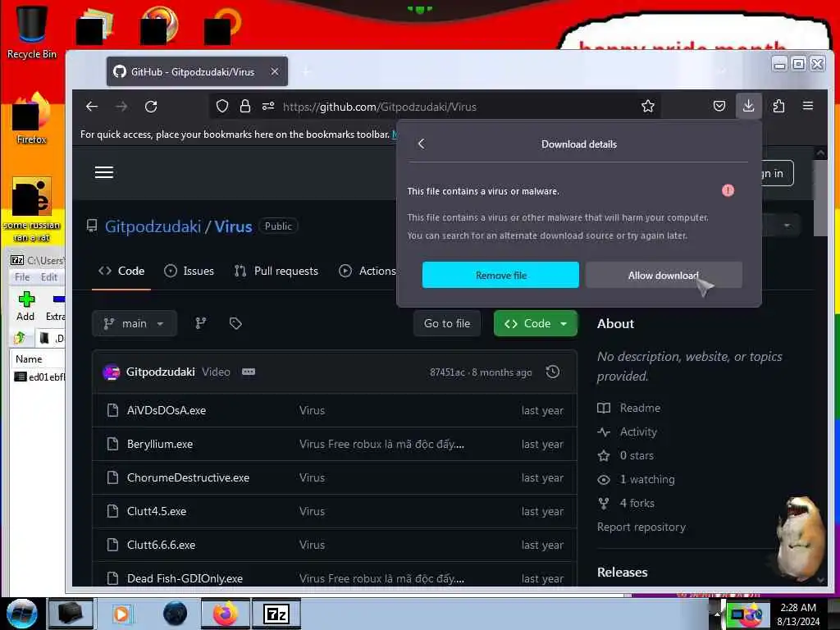Open the Virus repository name link

(x=233, y=226)
